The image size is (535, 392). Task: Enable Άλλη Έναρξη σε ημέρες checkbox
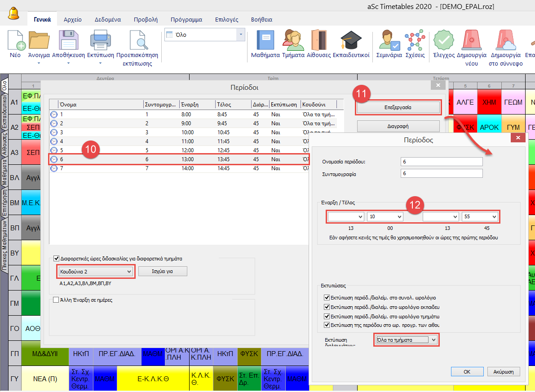point(57,300)
